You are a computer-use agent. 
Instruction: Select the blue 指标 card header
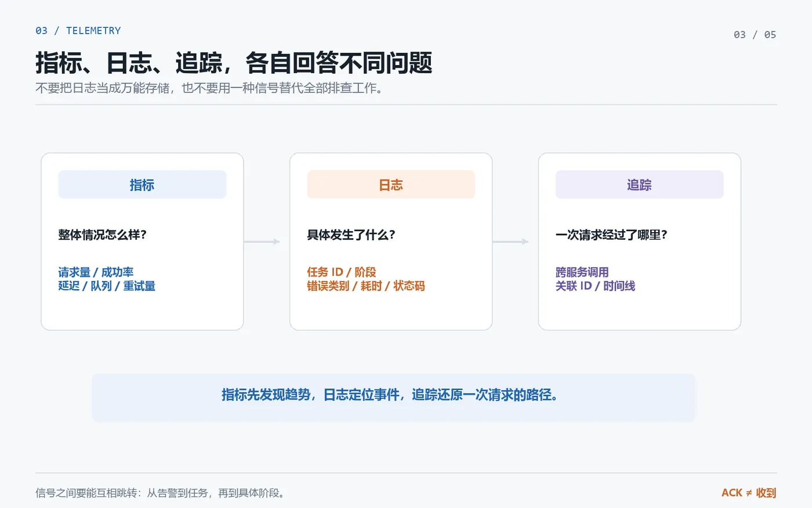[142, 185]
